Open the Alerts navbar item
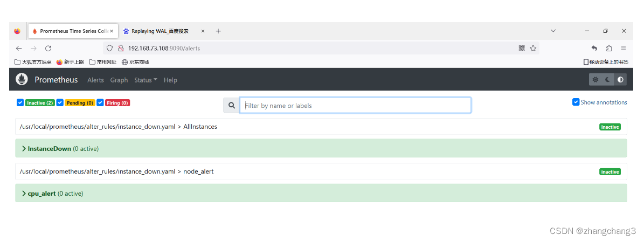 [x=96, y=80]
